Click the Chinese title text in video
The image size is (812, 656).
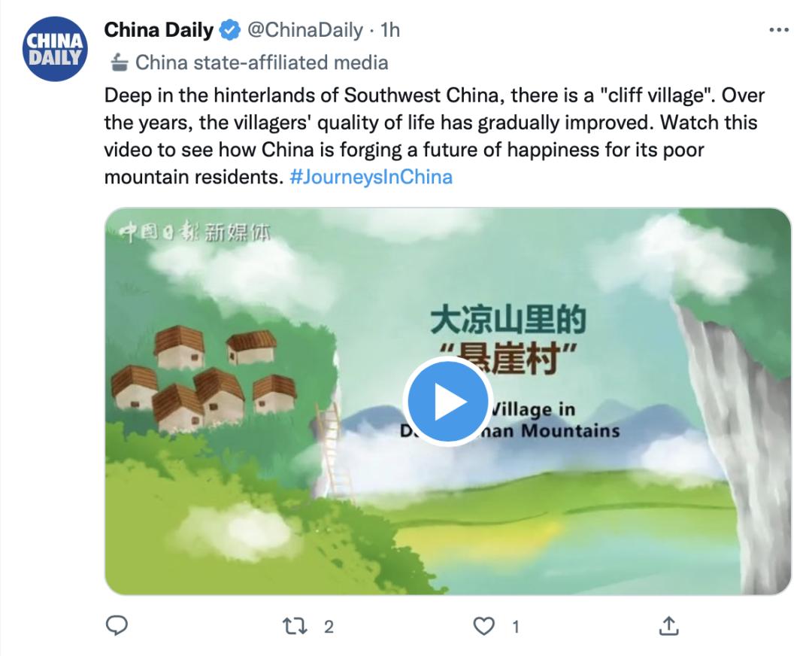(x=508, y=339)
